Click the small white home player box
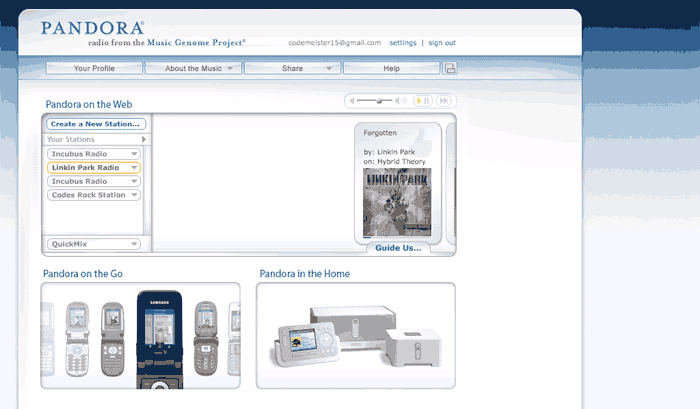Image resolution: width=700 pixels, height=409 pixels. pyautogui.click(x=414, y=348)
